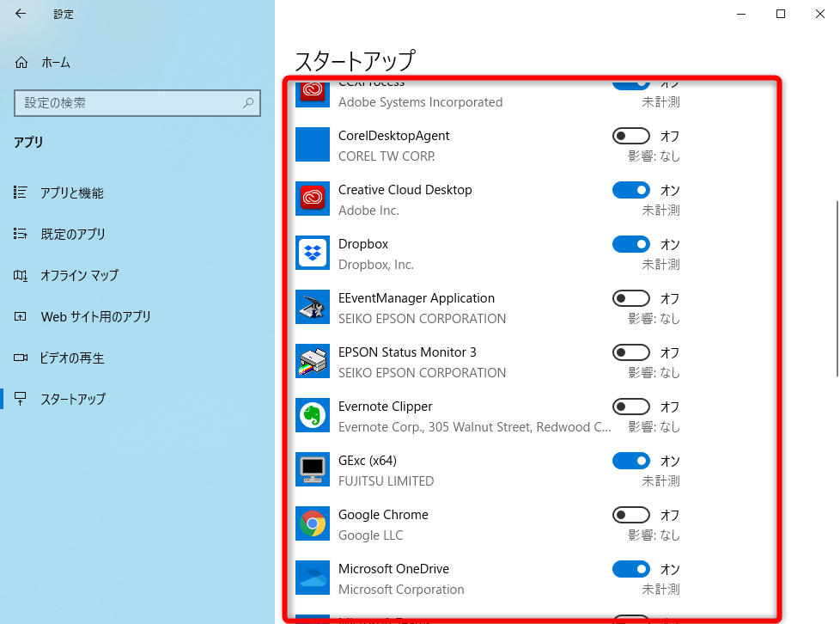Screen dimensions: 840x624
Task: Click the Microsoft OneDrive cloud icon
Action: click(312, 578)
